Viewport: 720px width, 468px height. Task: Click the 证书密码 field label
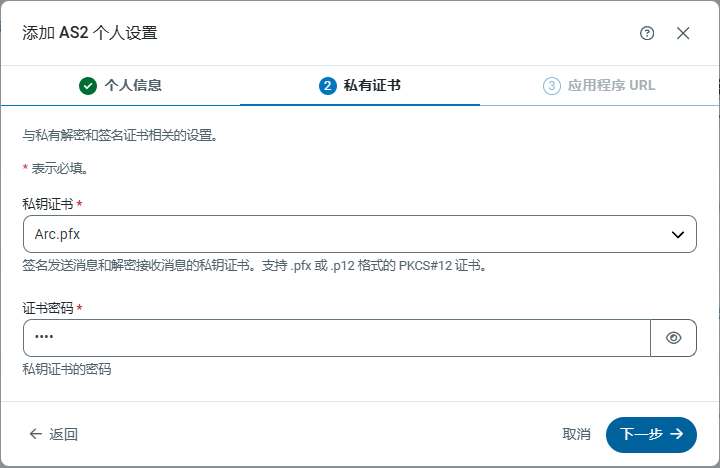coord(47,307)
